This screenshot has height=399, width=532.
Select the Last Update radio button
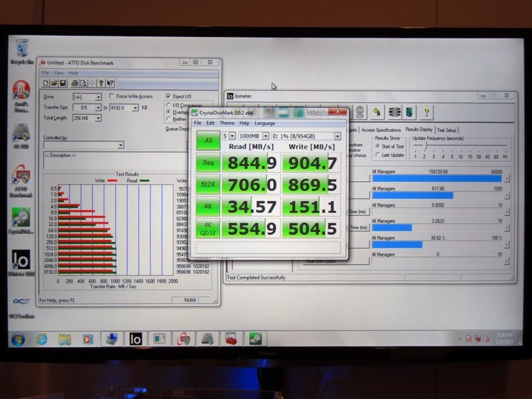pyautogui.click(x=377, y=155)
